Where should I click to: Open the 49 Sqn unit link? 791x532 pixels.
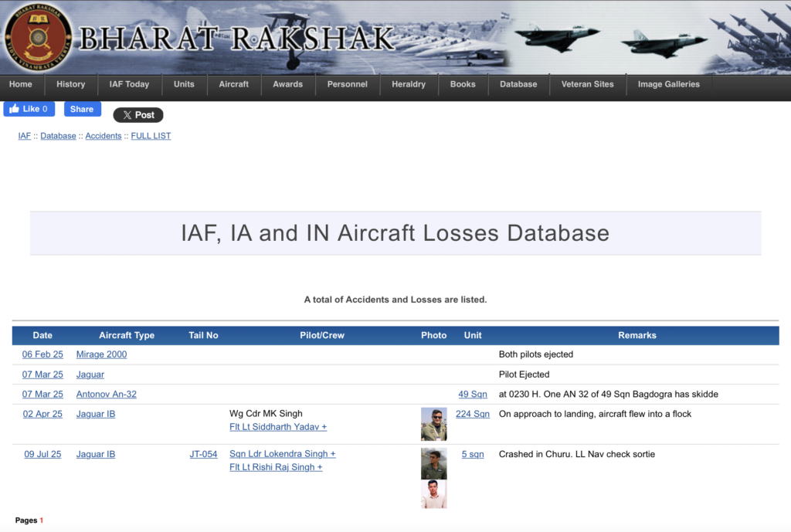coord(473,395)
